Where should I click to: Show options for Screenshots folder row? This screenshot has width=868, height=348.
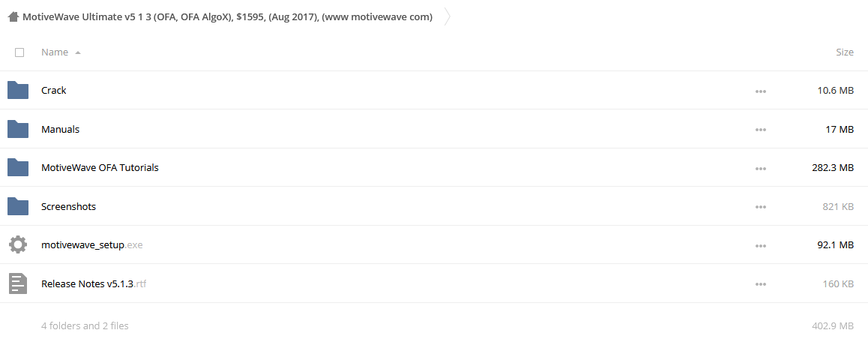coord(761,207)
